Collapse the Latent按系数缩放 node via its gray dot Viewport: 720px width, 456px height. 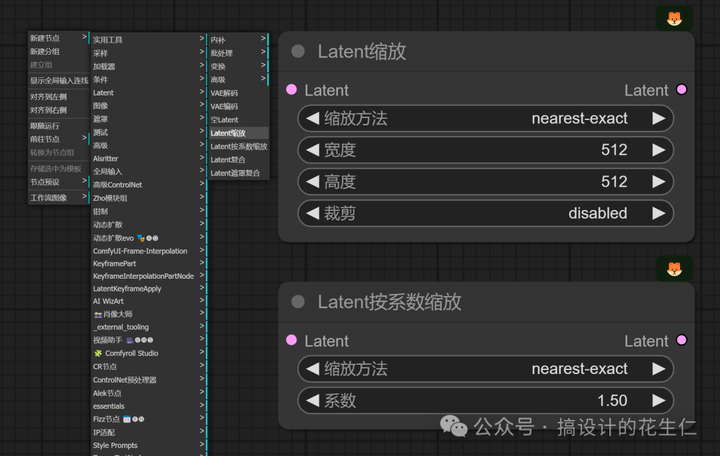[x=298, y=302]
